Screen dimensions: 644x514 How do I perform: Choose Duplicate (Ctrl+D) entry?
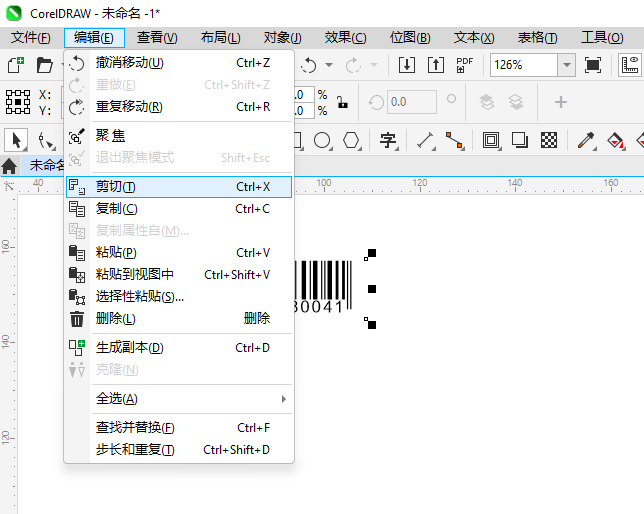click(x=179, y=348)
